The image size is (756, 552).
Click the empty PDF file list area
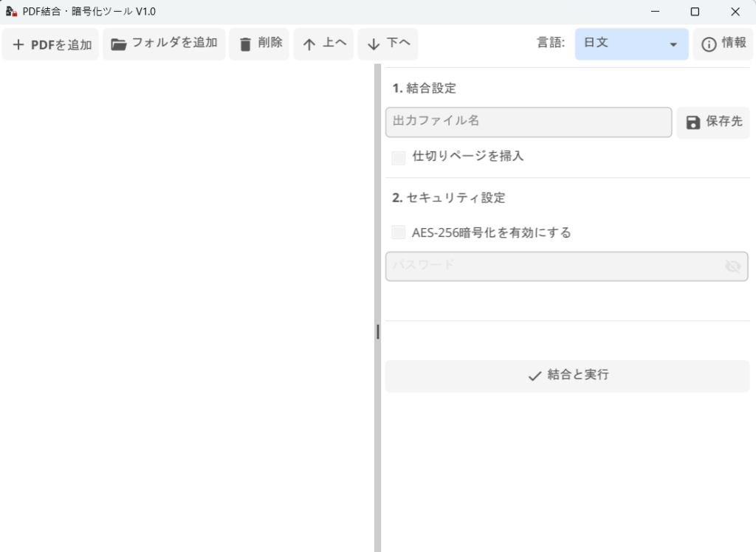tap(187, 295)
